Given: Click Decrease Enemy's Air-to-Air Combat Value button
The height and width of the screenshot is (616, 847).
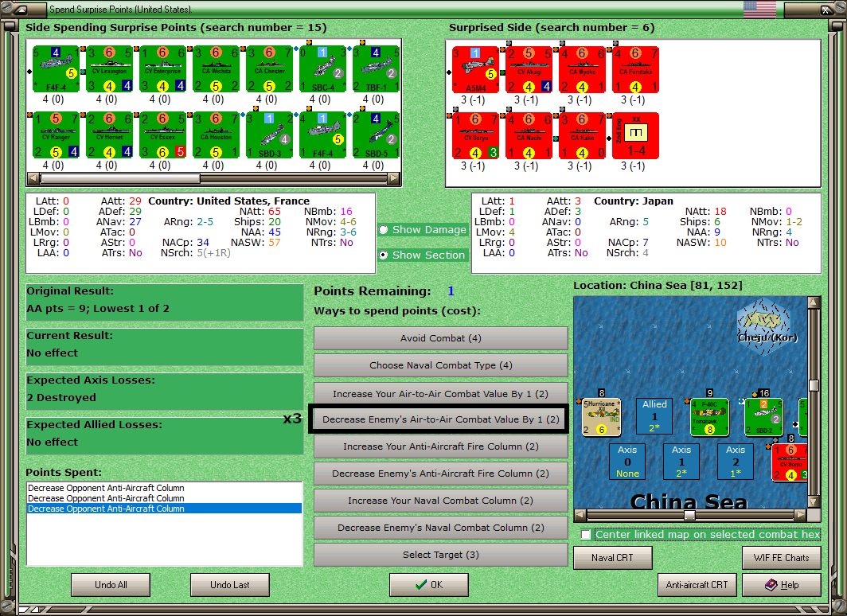Looking at the screenshot, I should [x=441, y=419].
